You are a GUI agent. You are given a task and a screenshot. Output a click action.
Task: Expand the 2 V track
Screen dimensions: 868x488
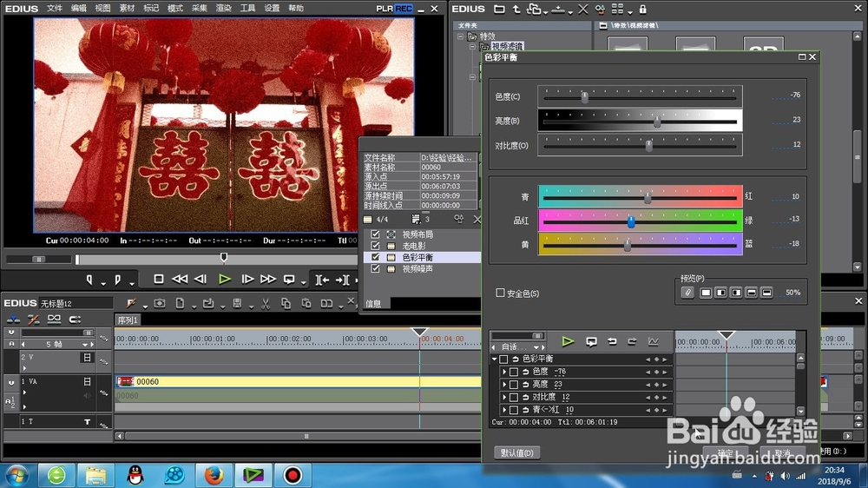tap(24, 368)
